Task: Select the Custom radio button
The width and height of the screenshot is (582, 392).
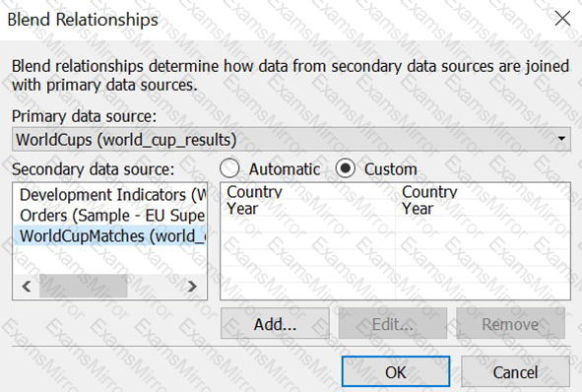Action: coord(346,168)
